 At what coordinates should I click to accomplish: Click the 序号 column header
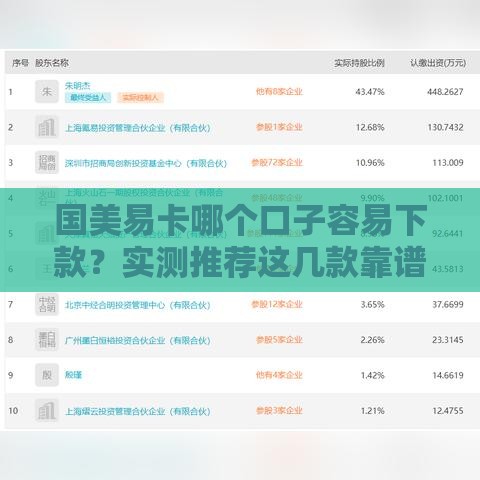click(x=20, y=63)
